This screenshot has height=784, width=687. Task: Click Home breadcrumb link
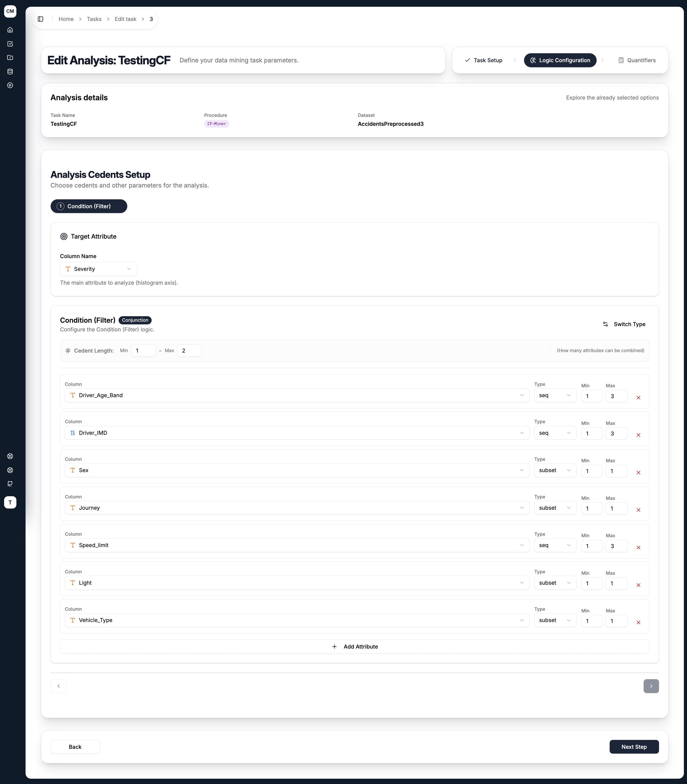66,19
